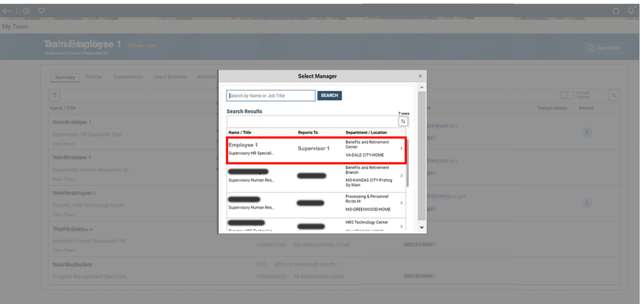The height and width of the screenshot is (304, 644).
Task: Click the SEARCH button
Action: pos(329,96)
